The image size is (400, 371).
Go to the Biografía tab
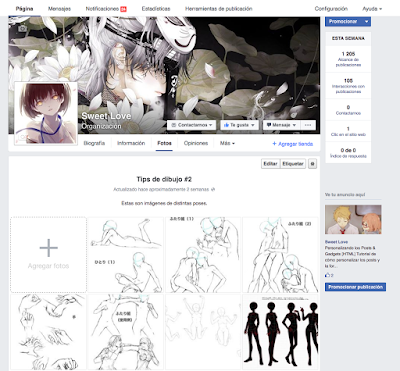94,143
